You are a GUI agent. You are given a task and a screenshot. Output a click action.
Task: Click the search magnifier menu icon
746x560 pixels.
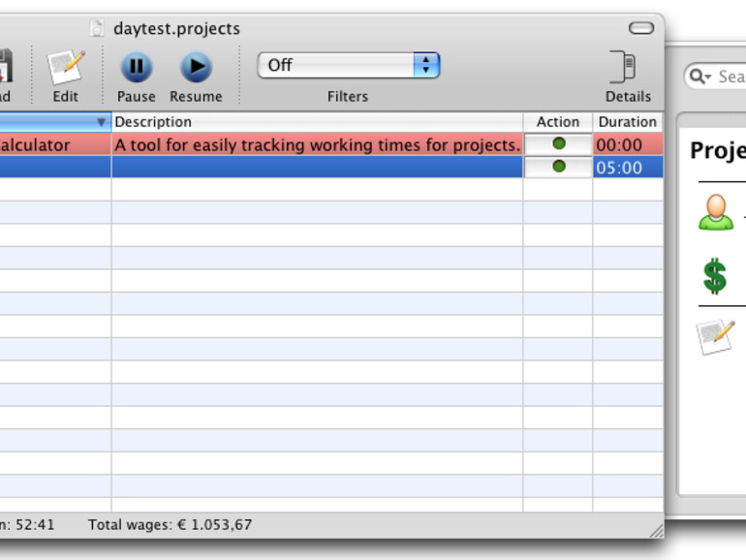click(x=699, y=77)
